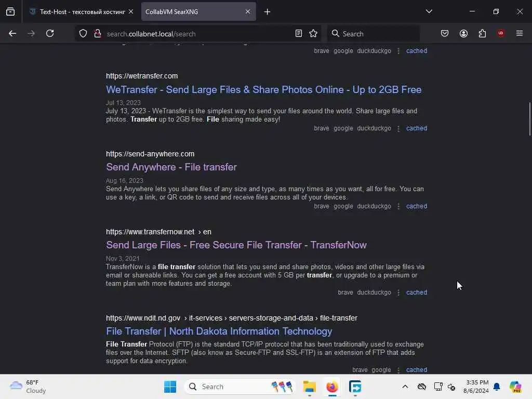Open cached link for Send Anywhere result
532x399 pixels.
[x=417, y=206]
